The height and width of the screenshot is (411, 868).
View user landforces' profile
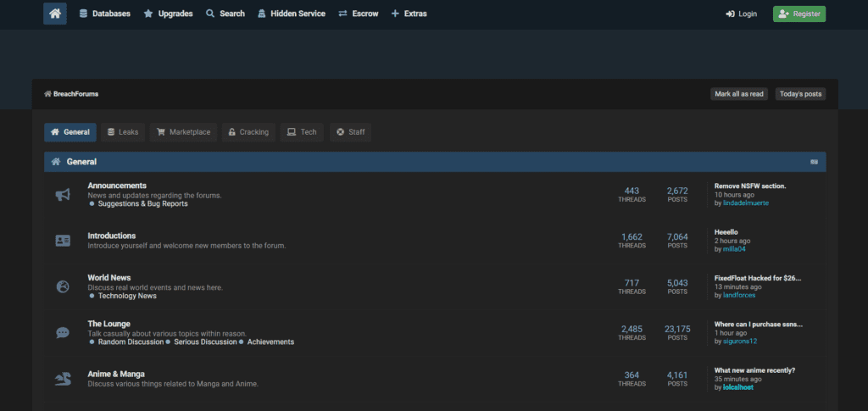pyautogui.click(x=739, y=295)
